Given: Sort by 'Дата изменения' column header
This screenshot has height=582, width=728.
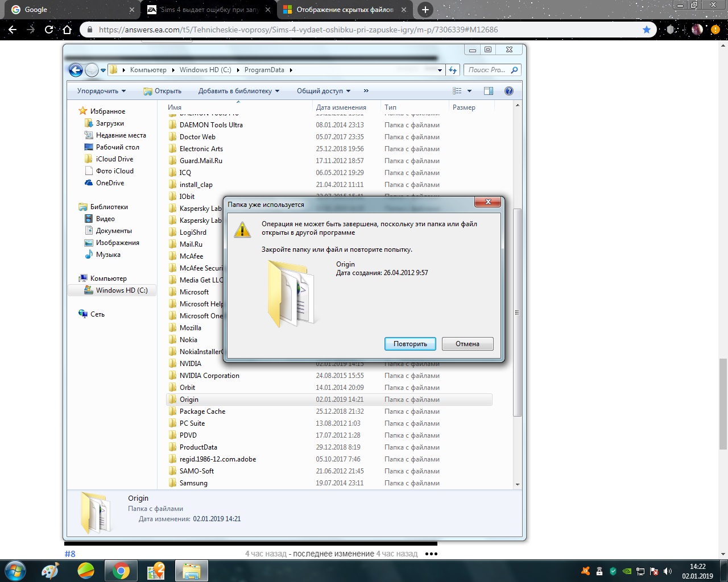Looking at the screenshot, I should coord(347,107).
